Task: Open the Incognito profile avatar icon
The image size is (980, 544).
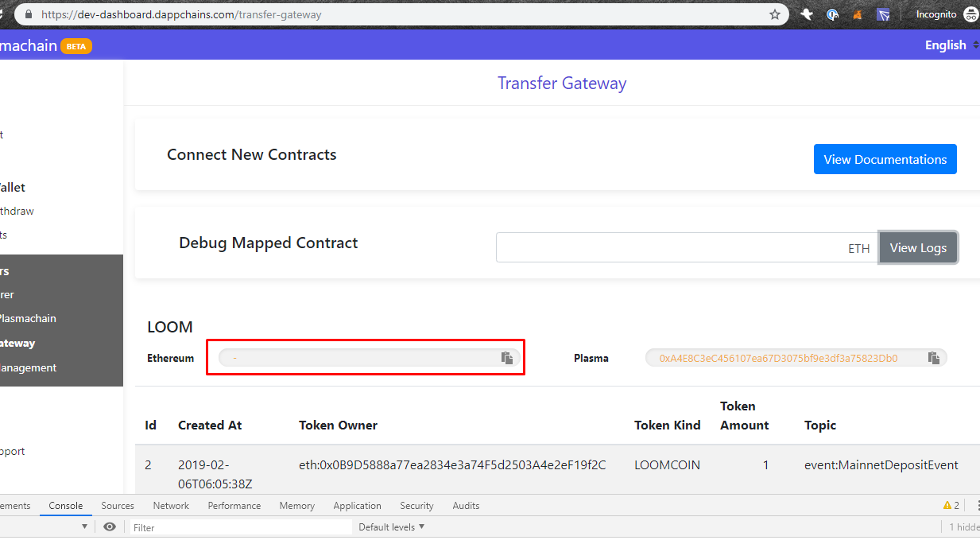Action: click(x=970, y=14)
